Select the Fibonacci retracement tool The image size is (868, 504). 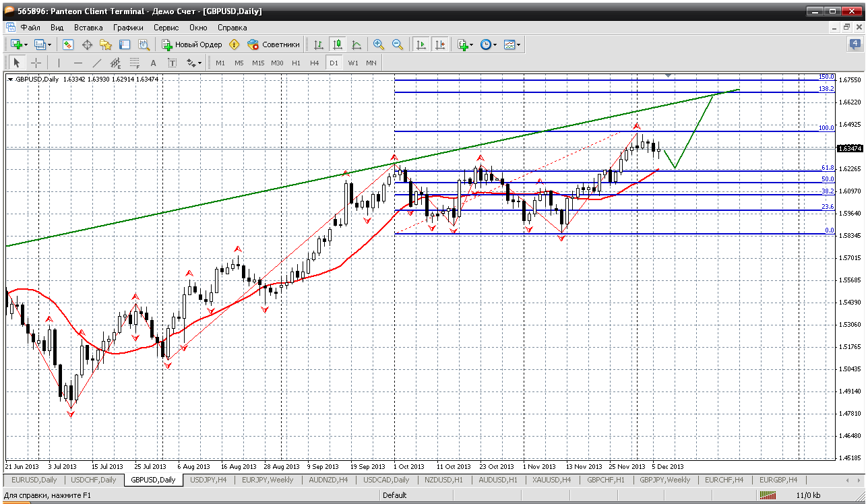click(x=134, y=63)
